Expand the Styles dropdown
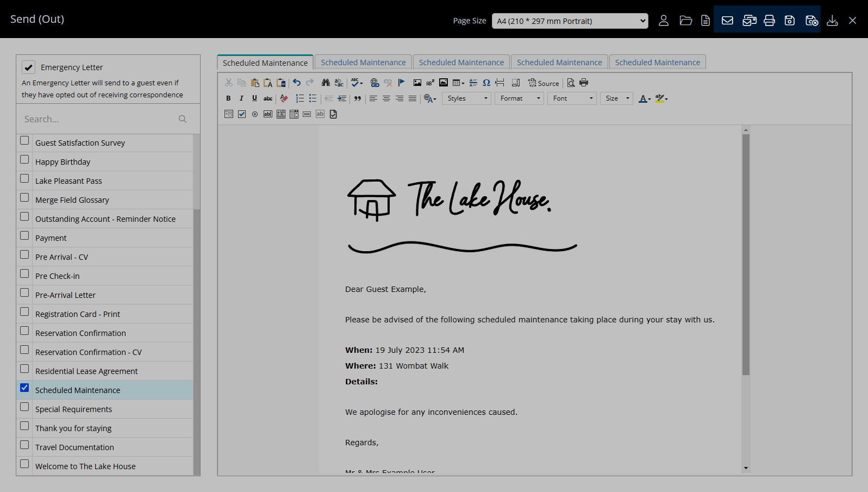The height and width of the screenshot is (492, 868). 466,98
